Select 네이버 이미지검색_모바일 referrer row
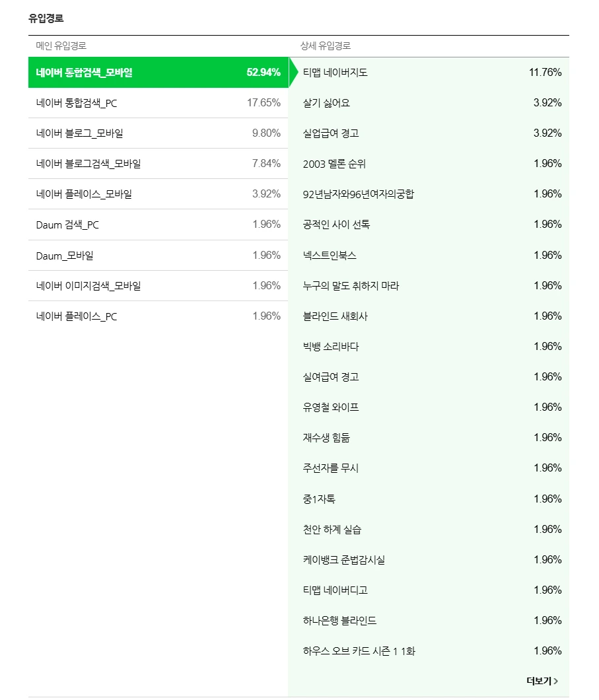The width and height of the screenshot is (599, 700). click(158, 286)
